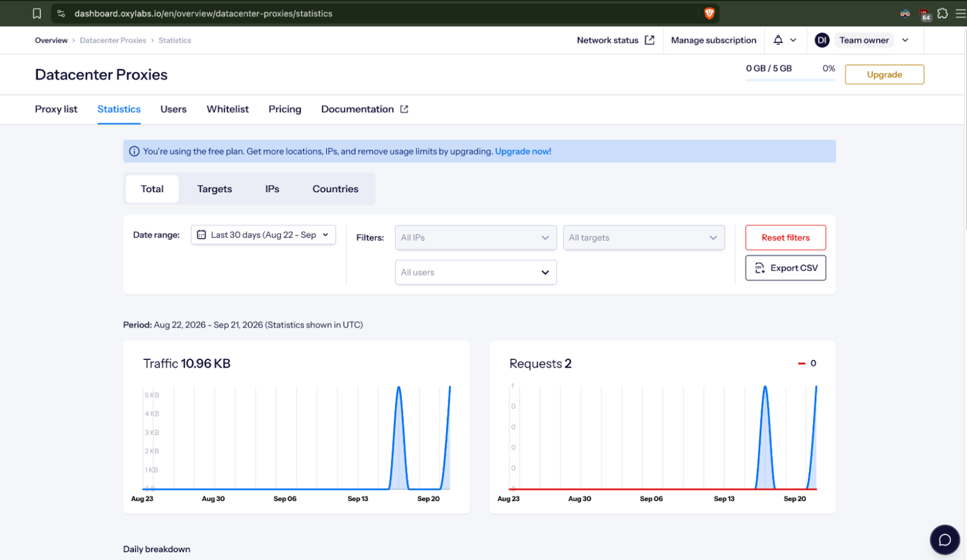
Task: Click the Traffic 10.96 KB heading
Action: (186, 364)
